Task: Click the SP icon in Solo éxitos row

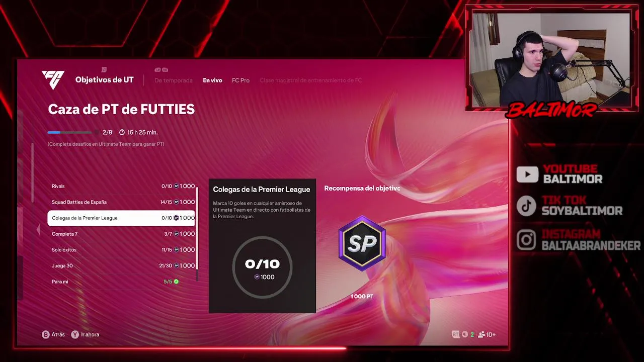Action: (176, 250)
